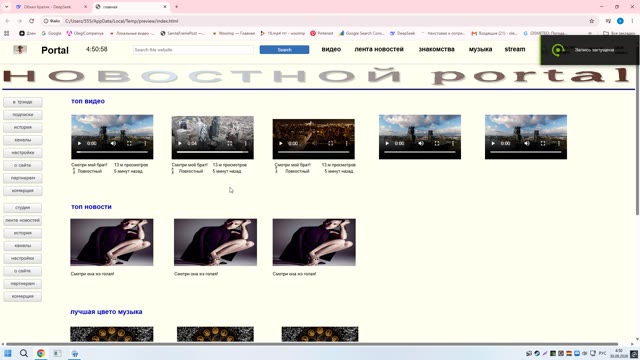Click лента новостей button in the sidebar
Viewport: 640px width, 360px height.
(22, 220)
